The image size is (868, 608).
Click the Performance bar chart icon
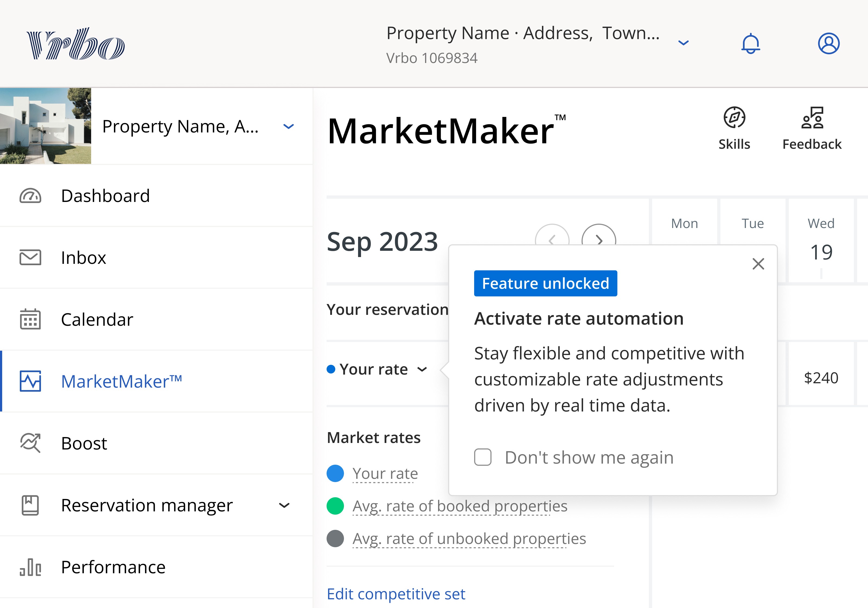30,567
